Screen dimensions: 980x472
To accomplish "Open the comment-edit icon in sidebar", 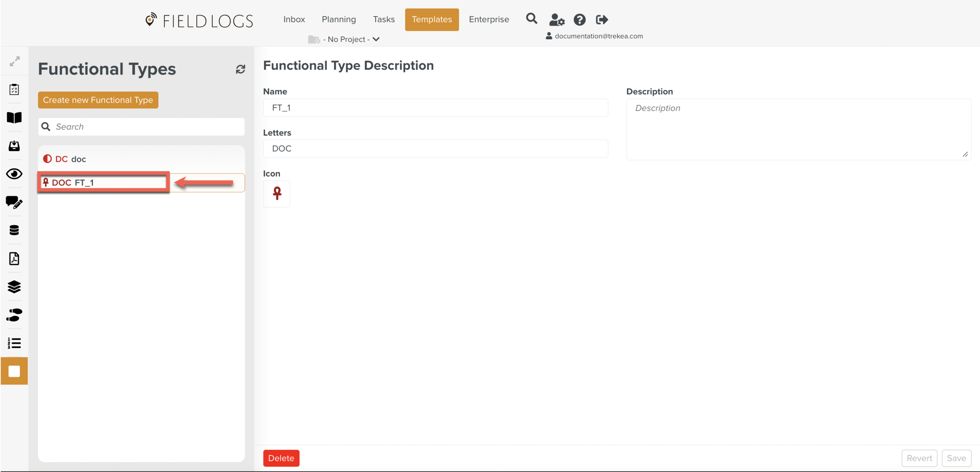I will click(14, 202).
